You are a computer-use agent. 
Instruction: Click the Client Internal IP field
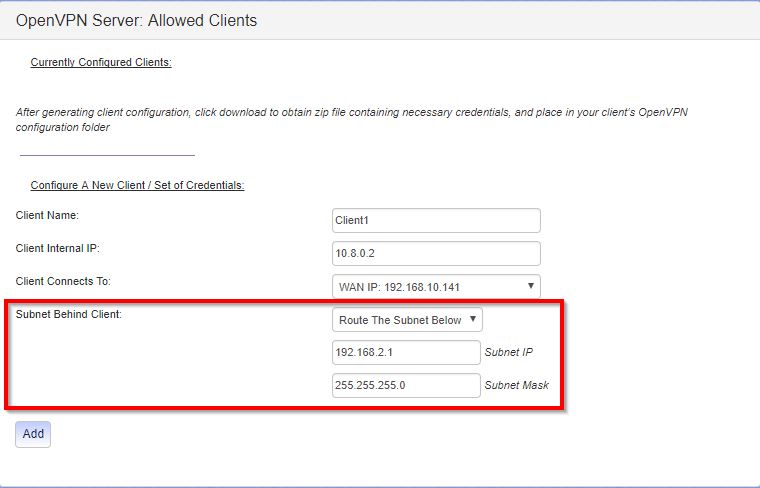[x=436, y=253]
